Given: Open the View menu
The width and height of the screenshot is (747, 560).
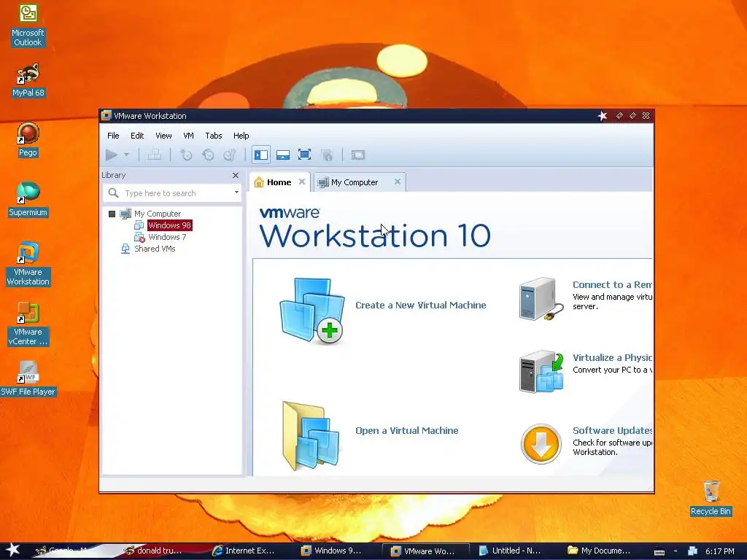Looking at the screenshot, I should click(163, 136).
